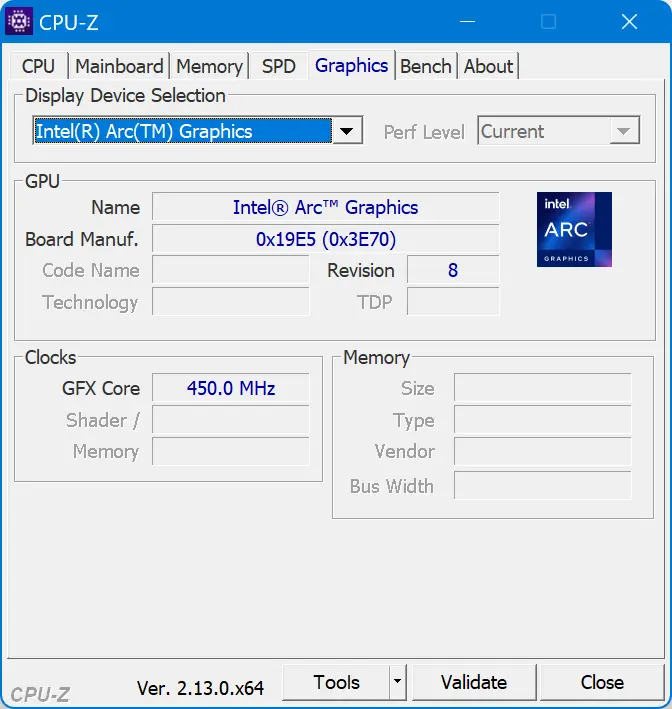The width and height of the screenshot is (672, 709).
Task: Open the Tools dropdown arrow
Action: click(397, 682)
